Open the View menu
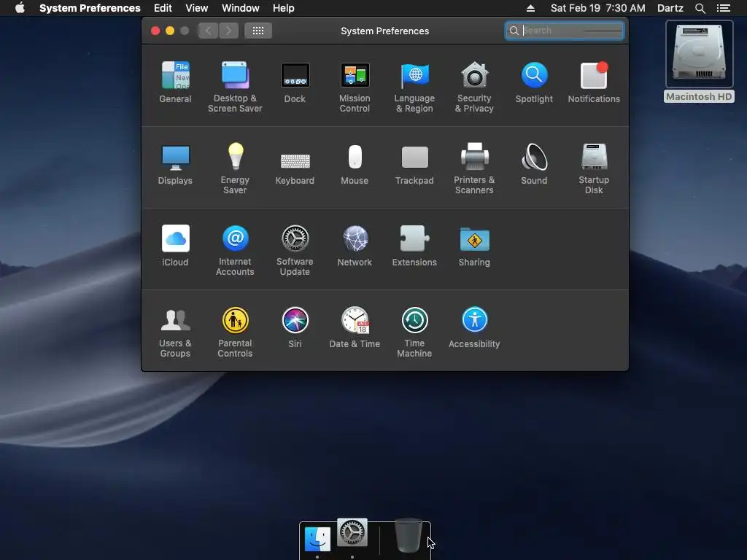 tap(197, 8)
